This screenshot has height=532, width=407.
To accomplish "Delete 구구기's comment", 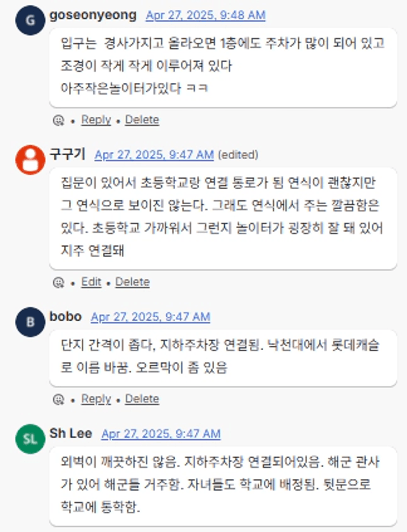I will click(132, 282).
